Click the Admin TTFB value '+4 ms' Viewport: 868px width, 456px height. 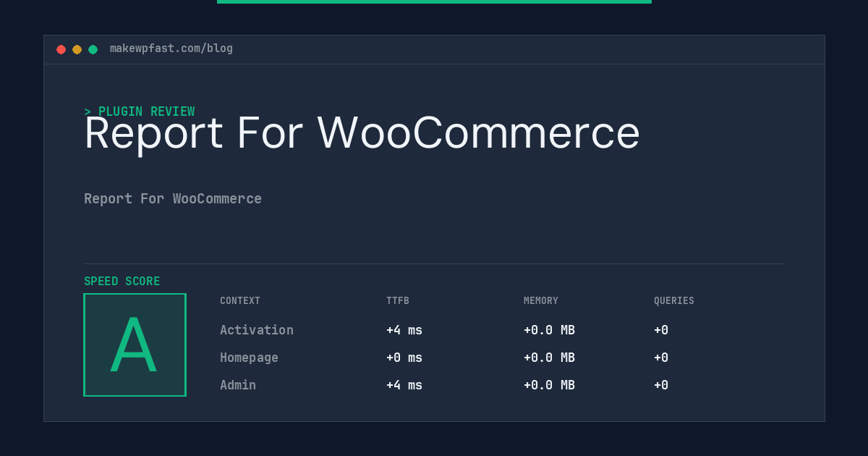click(x=404, y=385)
